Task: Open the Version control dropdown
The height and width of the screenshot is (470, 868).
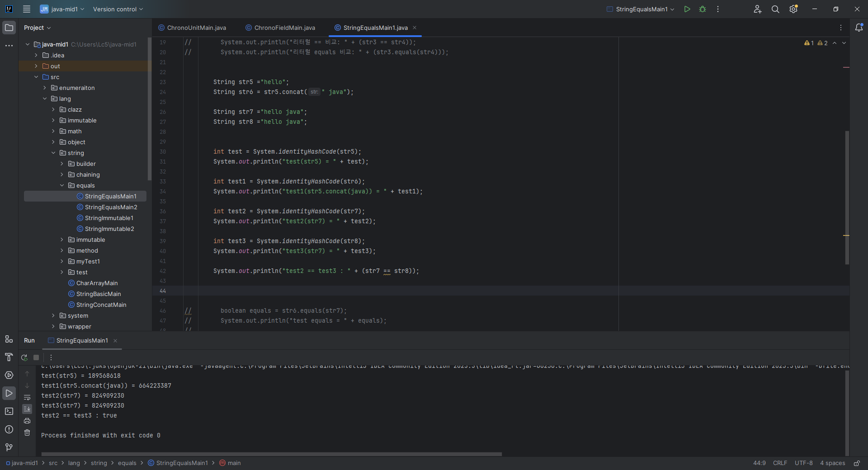Action: point(118,9)
